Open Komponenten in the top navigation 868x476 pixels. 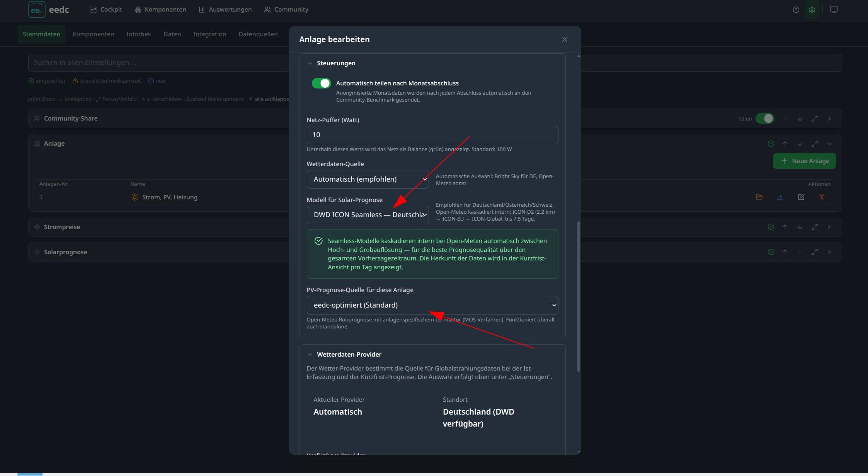(160, 10)
